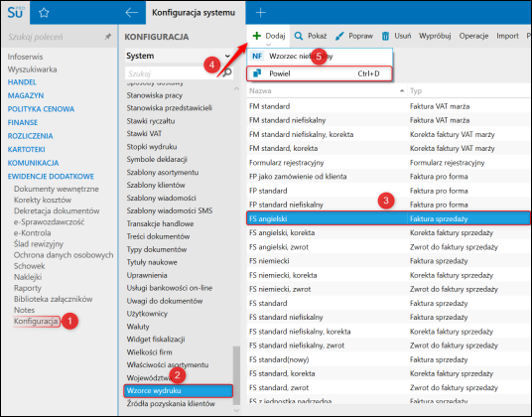Choose Powiel from Dodaj dropdown

[x=320, y=73]
